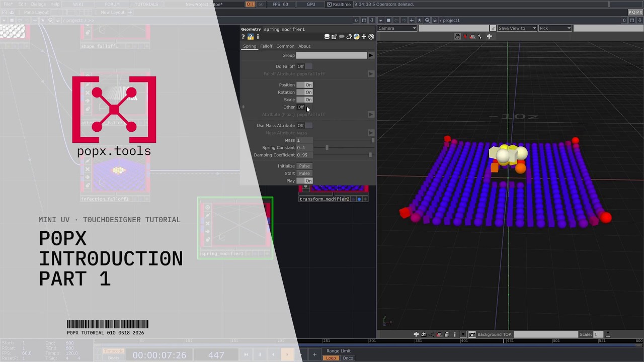Switch to the Falloff parameter tab

(x=266, y=46)
